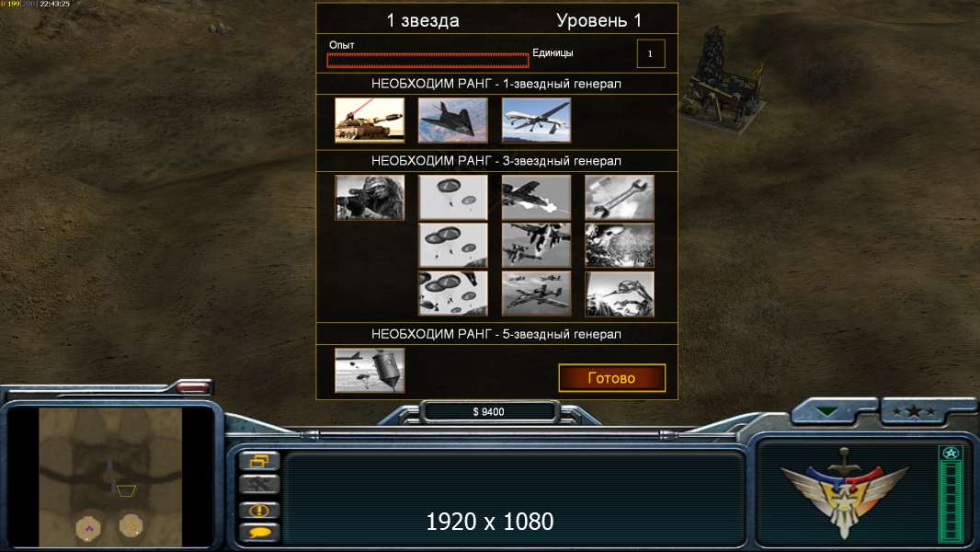
Task: Choose the Spy Drone general power
Action: pyautogui.click(x=536, y=120)
